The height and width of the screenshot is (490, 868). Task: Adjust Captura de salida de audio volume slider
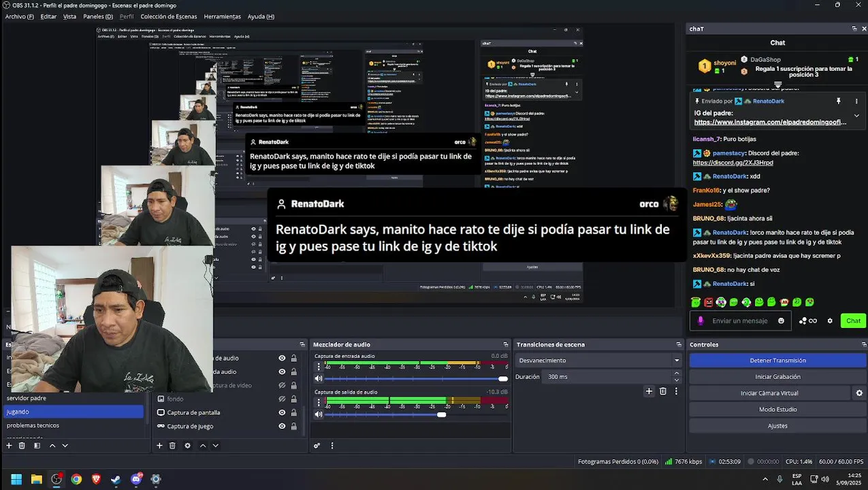[x=415, y=414]
